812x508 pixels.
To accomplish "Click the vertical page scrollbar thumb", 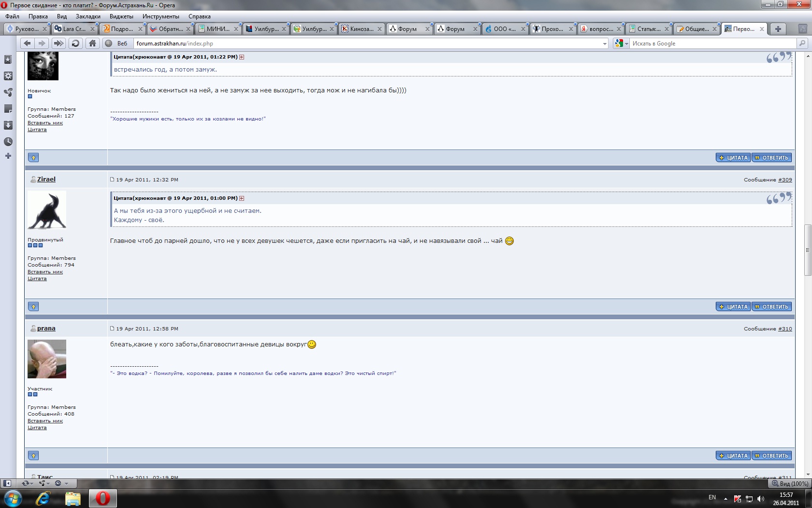I will (807, 250).
